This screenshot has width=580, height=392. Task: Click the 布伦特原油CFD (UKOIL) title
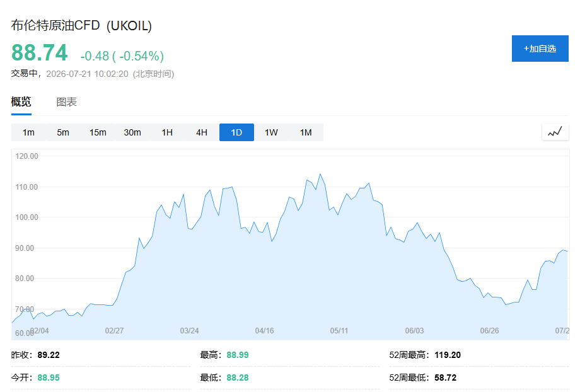point(81,25)
